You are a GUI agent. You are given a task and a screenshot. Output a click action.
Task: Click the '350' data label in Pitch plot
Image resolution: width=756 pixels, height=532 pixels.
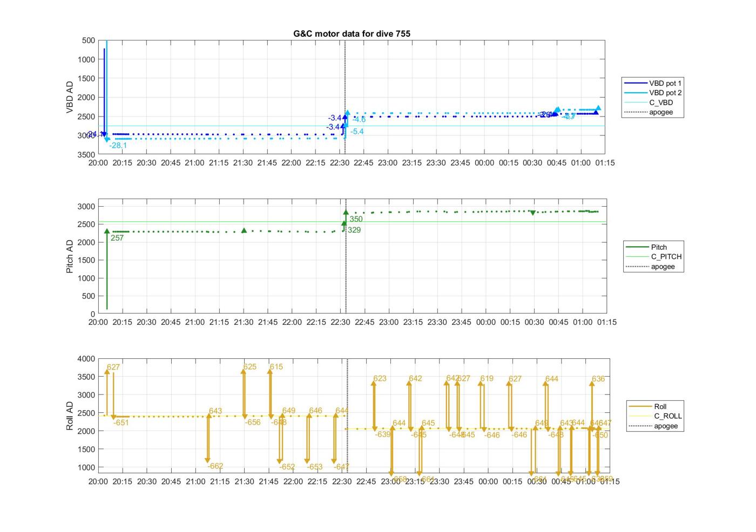point(356,219)
